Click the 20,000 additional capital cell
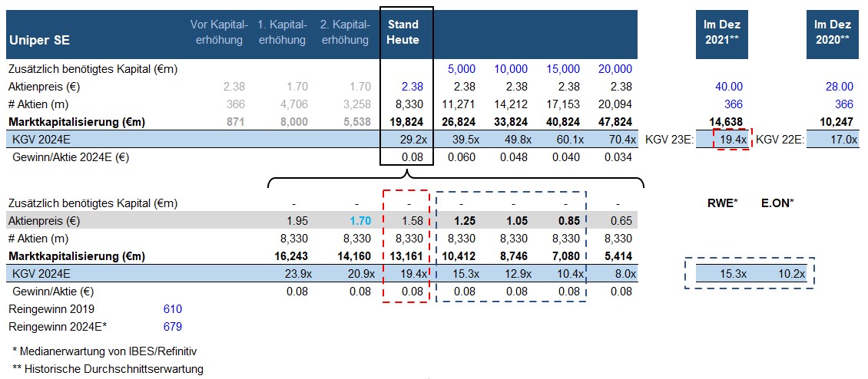 click(613, 69)
